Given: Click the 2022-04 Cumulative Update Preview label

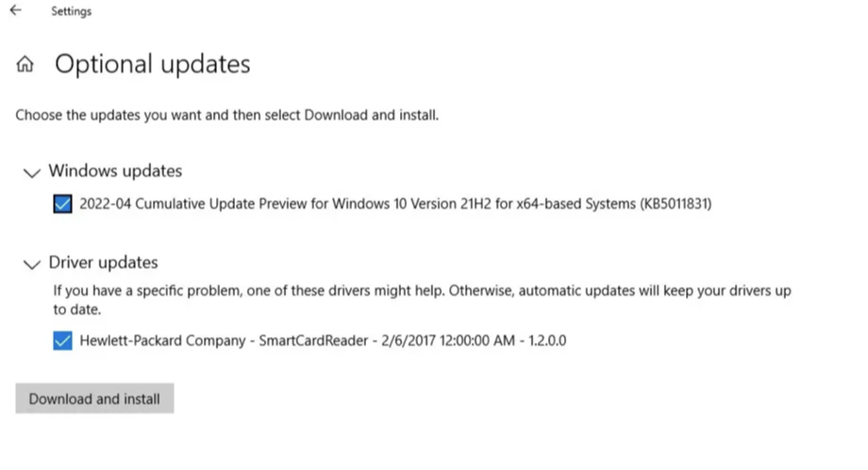Looking at the screenshot, I should coord(395,204).
